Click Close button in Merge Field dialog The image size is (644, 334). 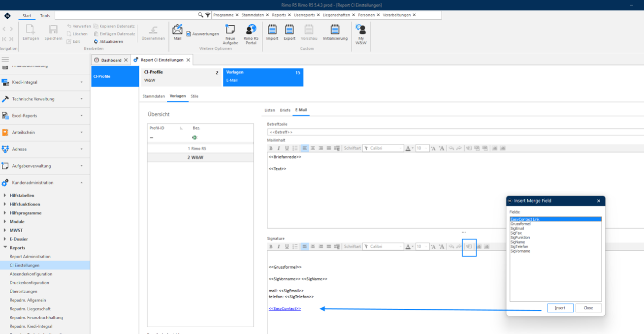[x=588, y=308]
